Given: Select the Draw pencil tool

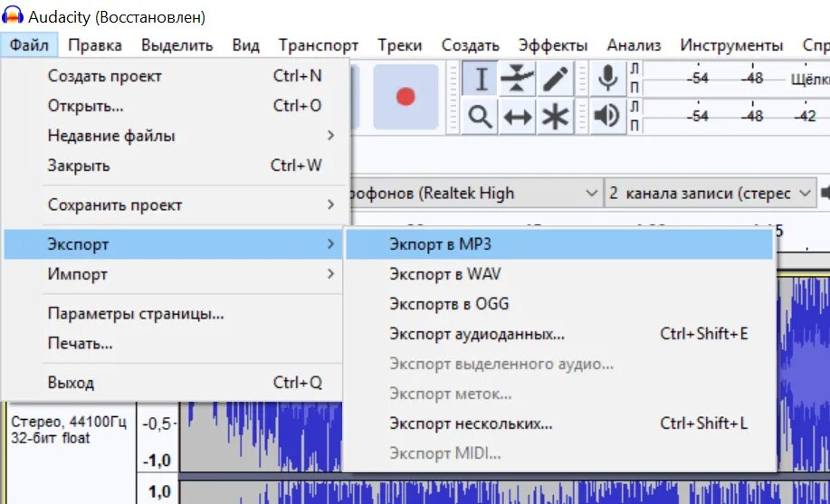Looking at the screenshot, I should coord(555,80).
